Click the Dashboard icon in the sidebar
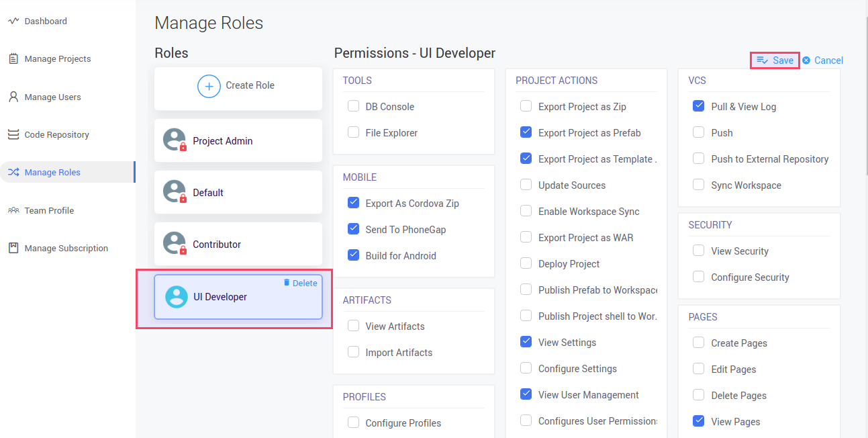Screen dimensions: 868x438 (14, 21)
